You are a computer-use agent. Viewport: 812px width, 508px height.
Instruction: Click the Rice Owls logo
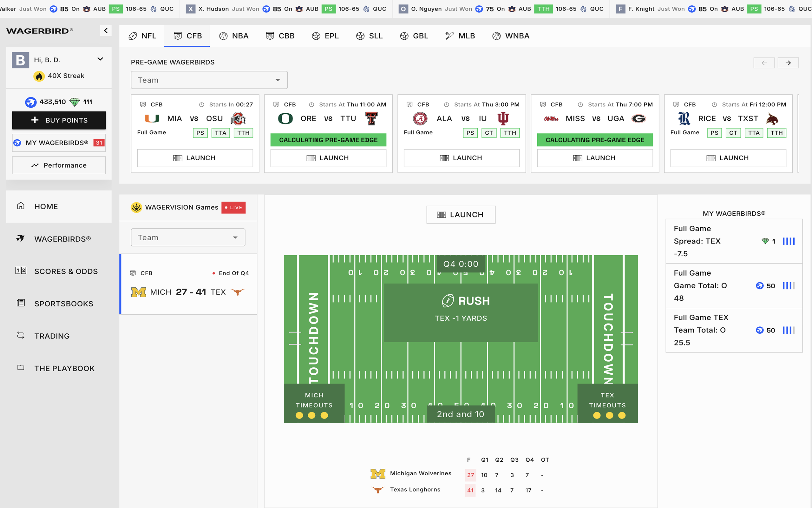click(684, 119)
